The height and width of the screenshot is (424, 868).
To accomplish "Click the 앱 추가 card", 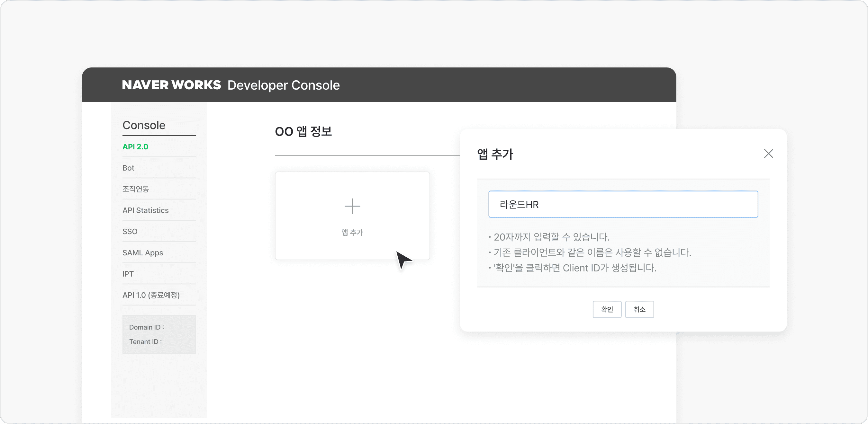I will 352,216.
